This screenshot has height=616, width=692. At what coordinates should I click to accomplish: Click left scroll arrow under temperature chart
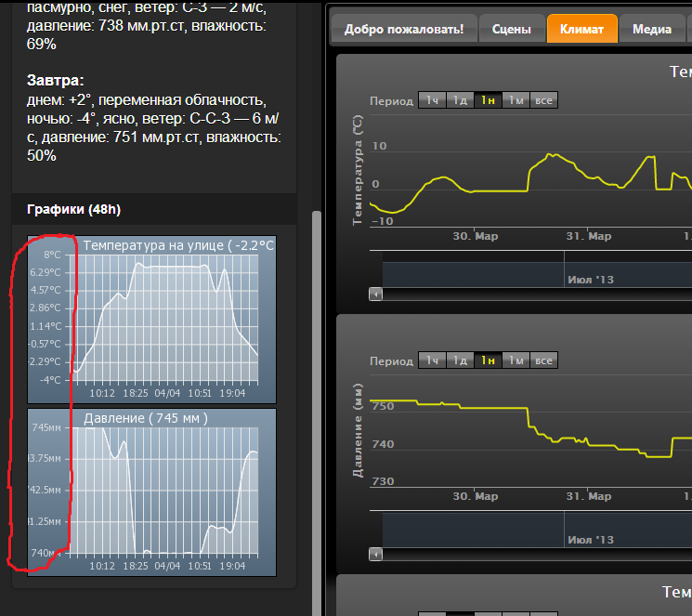pos(375,294)
